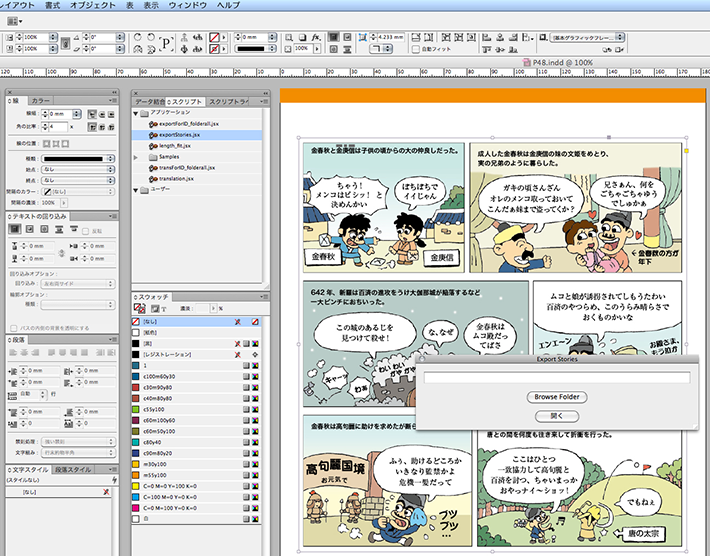
Task: Select the no text wrap icon
Action: click(15, 229)
